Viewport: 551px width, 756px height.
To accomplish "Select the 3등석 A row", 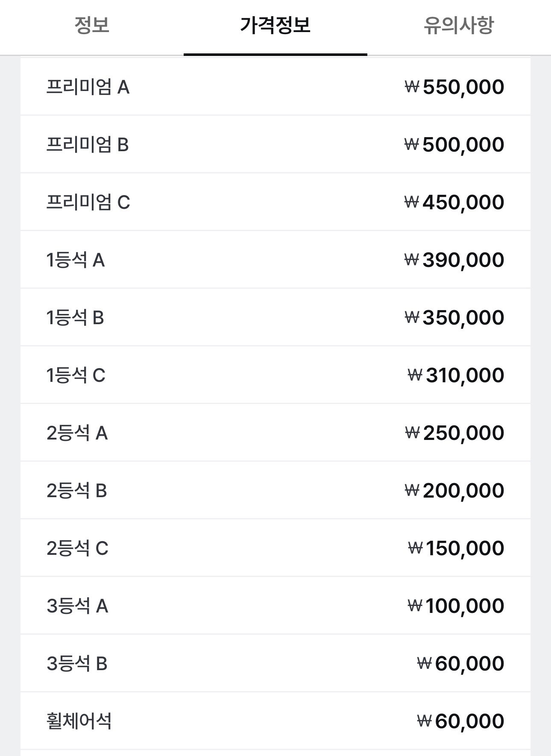I will (x=275, y=606).
